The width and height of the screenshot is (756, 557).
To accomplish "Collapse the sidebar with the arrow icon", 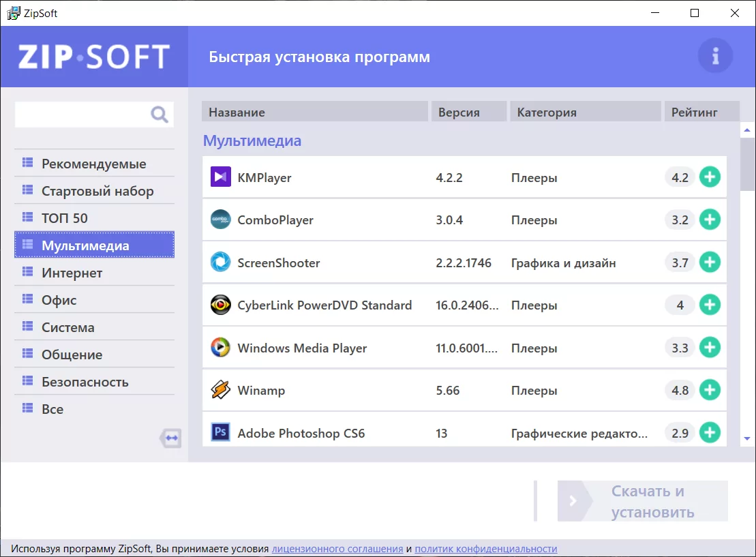I will [170, 438].
